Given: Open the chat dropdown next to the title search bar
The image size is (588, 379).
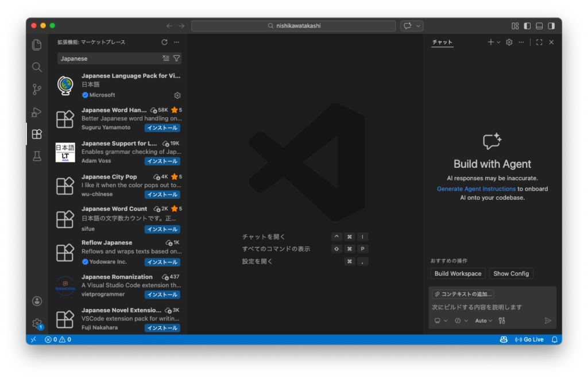Looking at the screenshot, I should coord(419,26).
